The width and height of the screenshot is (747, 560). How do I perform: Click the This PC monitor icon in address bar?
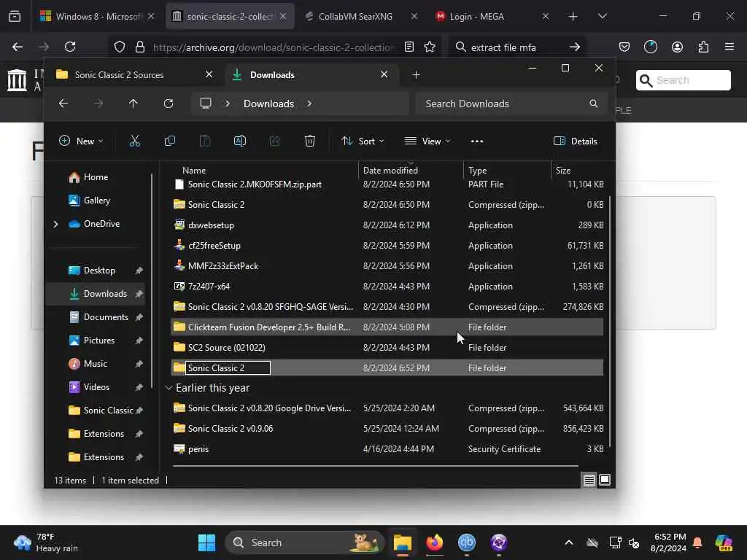206,104
